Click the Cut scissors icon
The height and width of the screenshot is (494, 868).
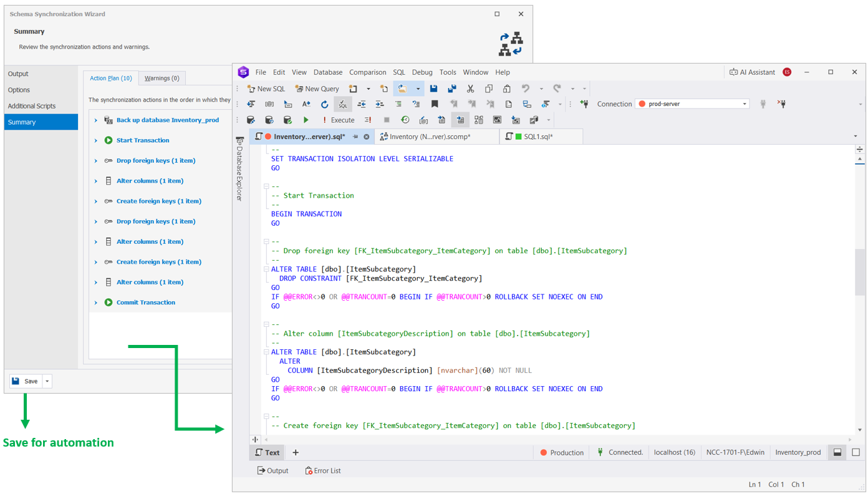(471, 89)
